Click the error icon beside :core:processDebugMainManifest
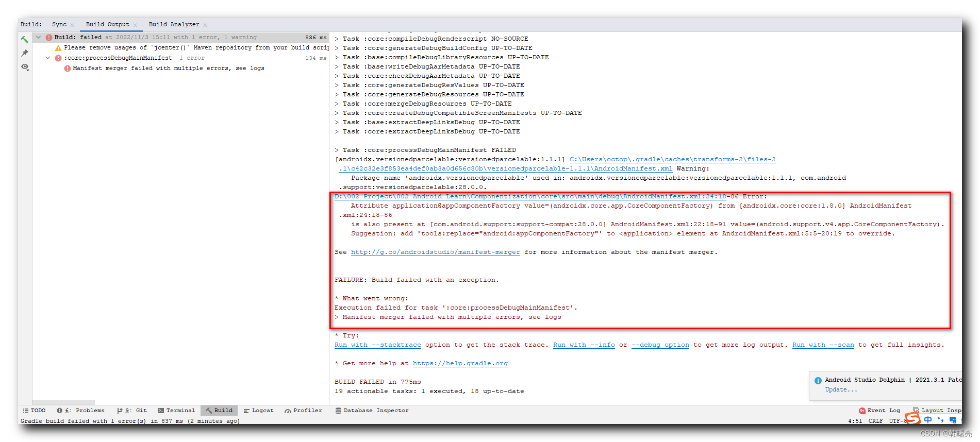 pyautogui.click(x=58, y=58)
